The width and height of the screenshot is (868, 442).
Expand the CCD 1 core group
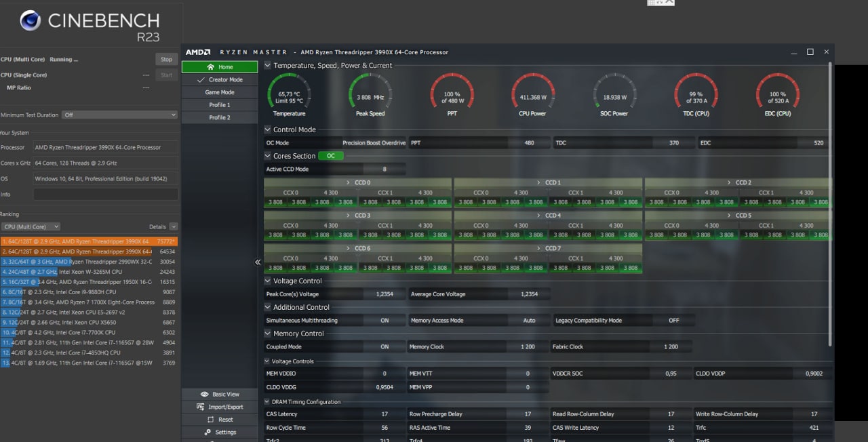click(548, 182)
